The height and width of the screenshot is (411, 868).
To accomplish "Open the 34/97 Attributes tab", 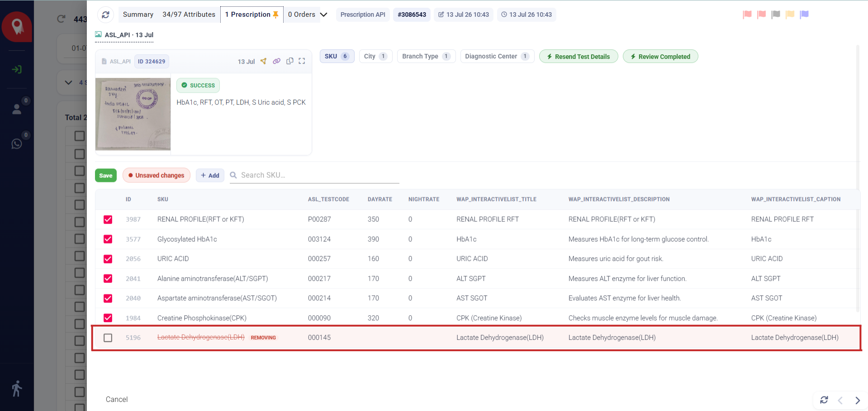I will click(x=189, y=14).
